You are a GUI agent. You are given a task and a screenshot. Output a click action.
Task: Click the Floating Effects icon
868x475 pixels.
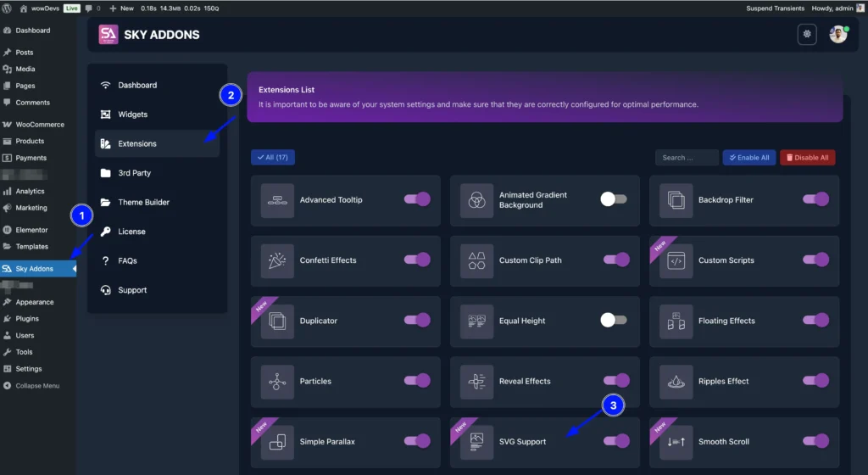click(x=676, y=321)
